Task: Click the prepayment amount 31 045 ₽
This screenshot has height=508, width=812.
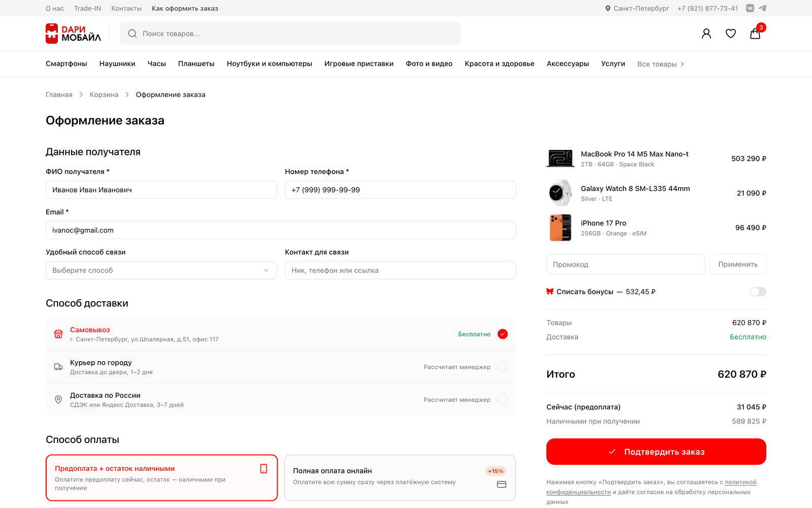Action: point(752,407)
